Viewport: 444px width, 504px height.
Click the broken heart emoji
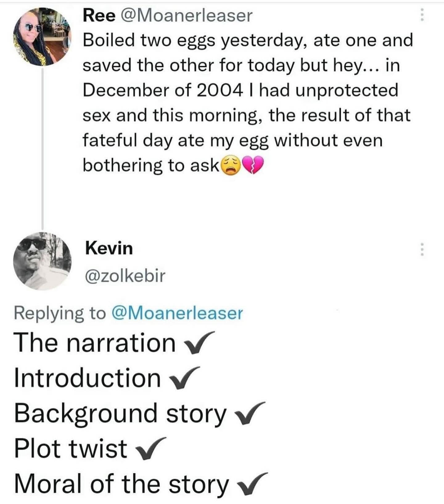[253, 165]
